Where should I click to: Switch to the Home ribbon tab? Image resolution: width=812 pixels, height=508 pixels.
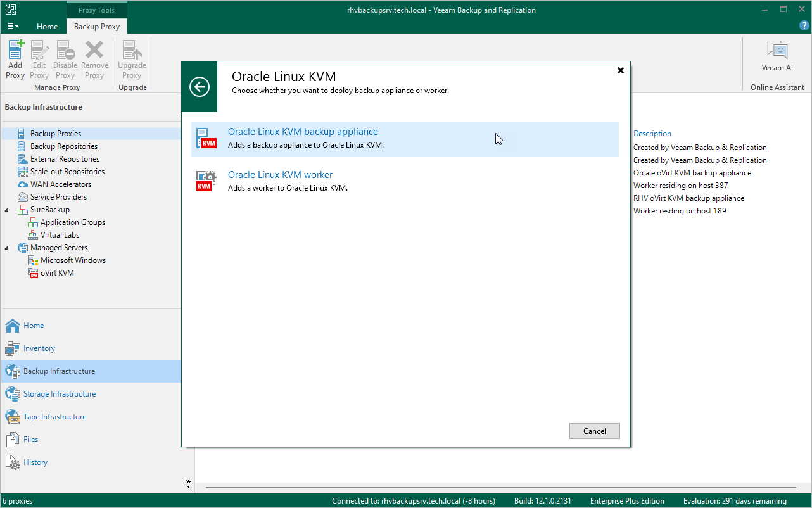(48, 27)
